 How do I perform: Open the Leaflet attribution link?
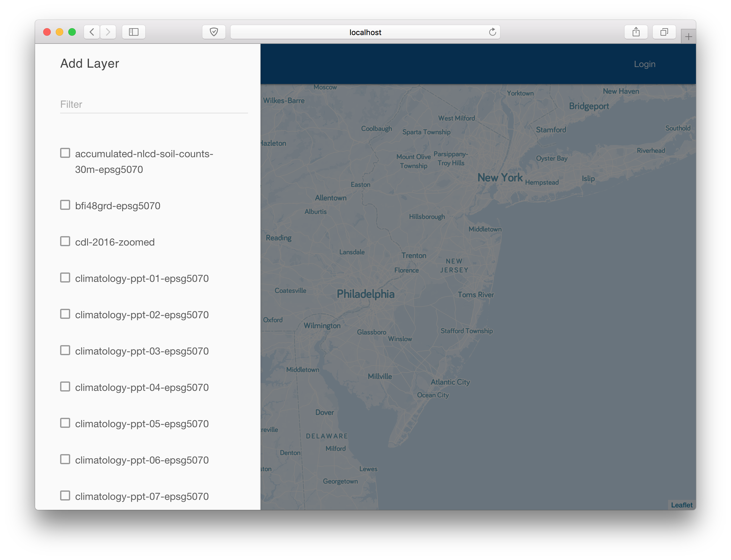tap(681, 505)
